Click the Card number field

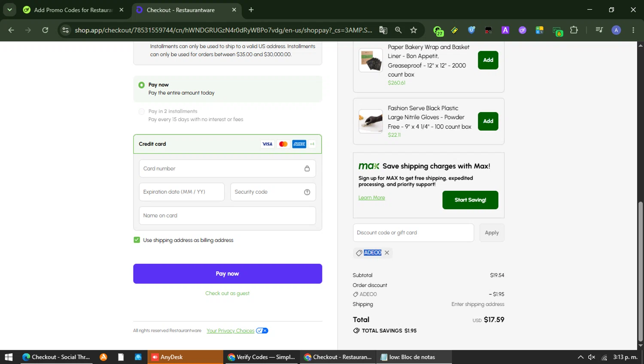[227, 168]
